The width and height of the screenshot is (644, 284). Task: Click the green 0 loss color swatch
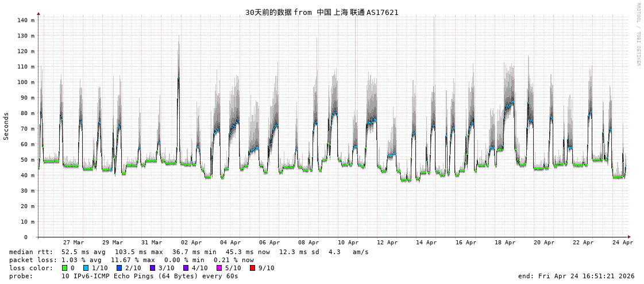pos(65,268)
